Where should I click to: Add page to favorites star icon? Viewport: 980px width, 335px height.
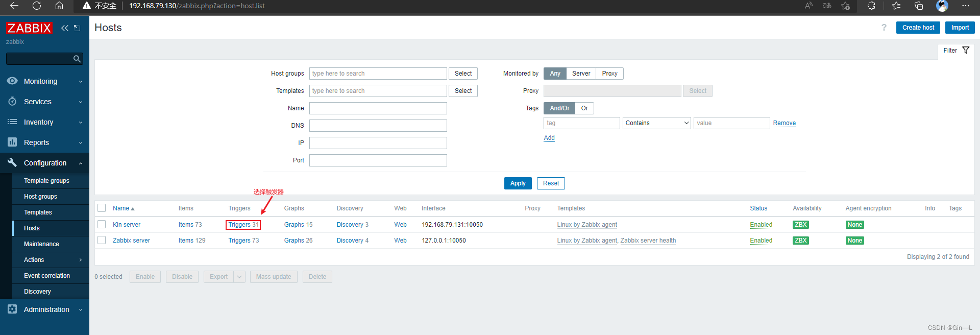click(846, 6)
